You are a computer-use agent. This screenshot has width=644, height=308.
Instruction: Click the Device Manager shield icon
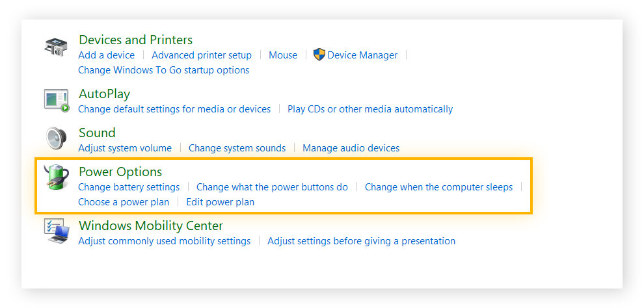coord(319,55)
